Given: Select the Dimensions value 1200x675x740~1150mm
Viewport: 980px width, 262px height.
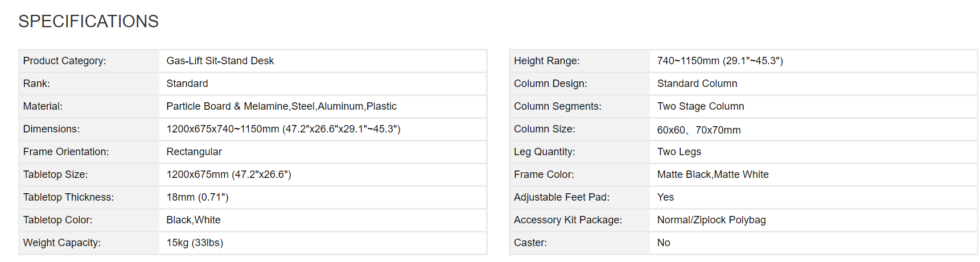Looking at the screenshot, I should pos(283,129).
